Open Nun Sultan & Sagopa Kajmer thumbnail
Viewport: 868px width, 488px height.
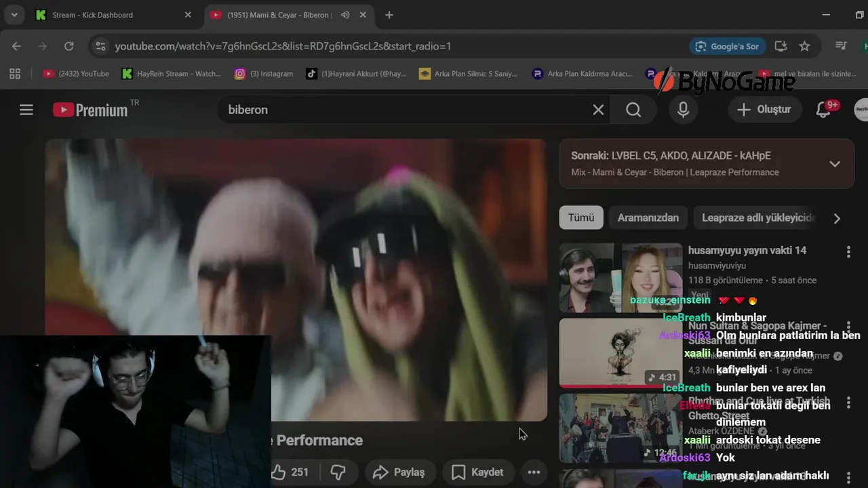pos(620,353)
